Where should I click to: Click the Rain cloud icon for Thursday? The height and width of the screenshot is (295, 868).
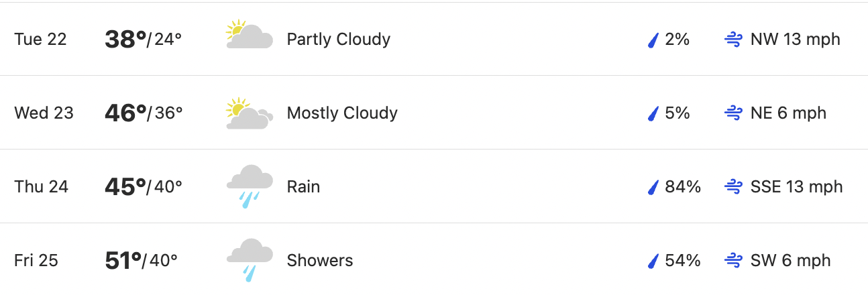point(250,186)
